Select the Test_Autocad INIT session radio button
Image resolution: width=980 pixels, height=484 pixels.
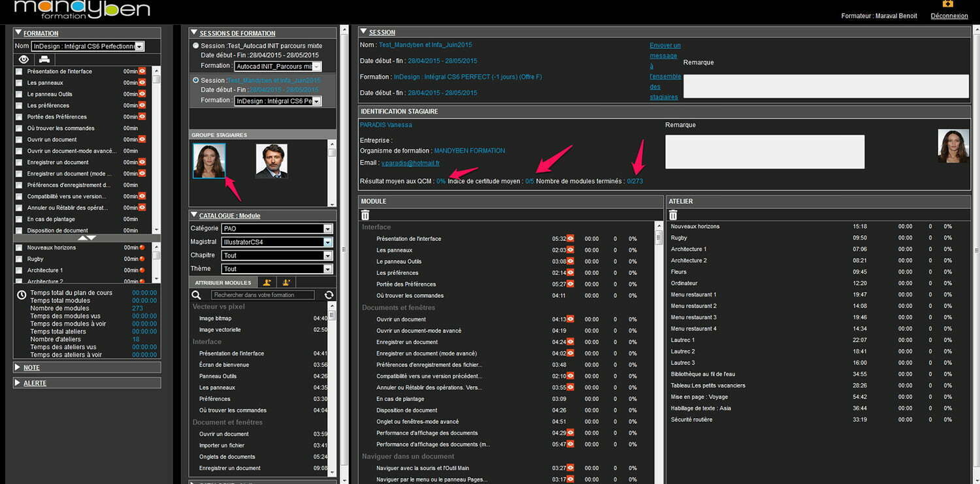point(196,46)
